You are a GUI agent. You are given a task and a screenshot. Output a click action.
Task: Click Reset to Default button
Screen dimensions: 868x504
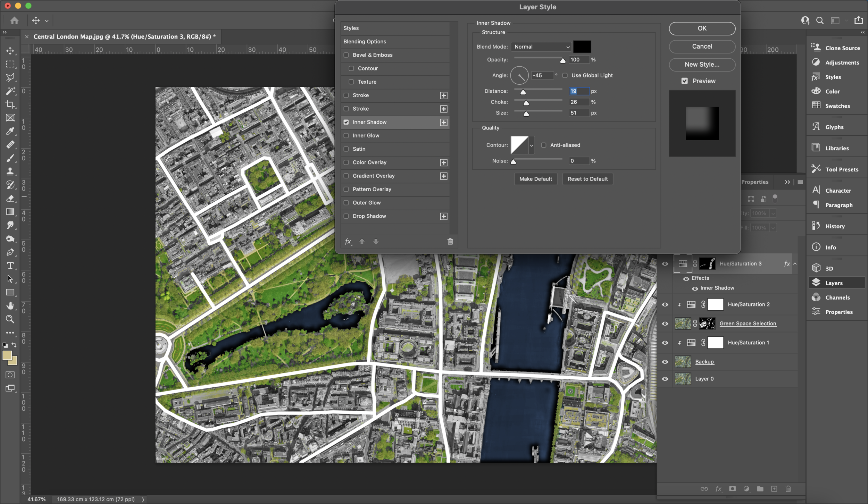(587, 179)
